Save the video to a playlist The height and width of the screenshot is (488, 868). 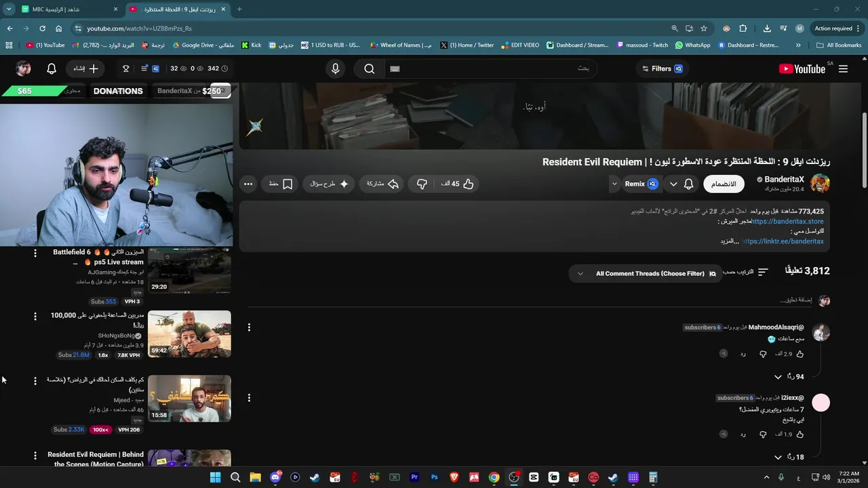(280, 184)
